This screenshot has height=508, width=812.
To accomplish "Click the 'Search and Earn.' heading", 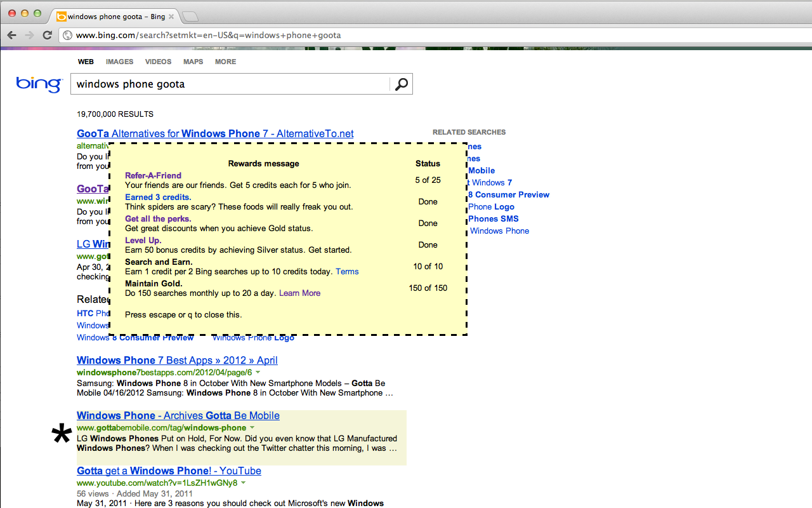I will point(159,262).
